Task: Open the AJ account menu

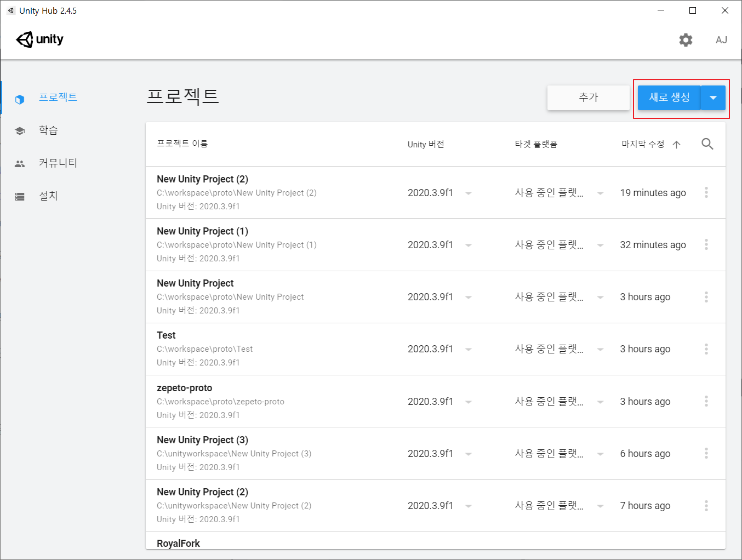Action: tap(721, 40)
